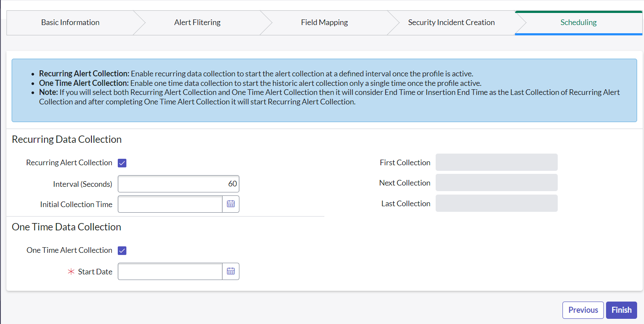Click the One Time Data Collection heading
This screenshot has width=644, height=324.
[x=66, y=227]
